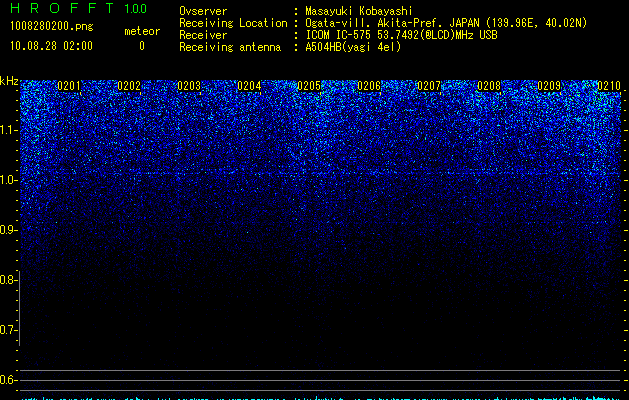Select observer name Masayuki Kobayashi

pos(359,11)
